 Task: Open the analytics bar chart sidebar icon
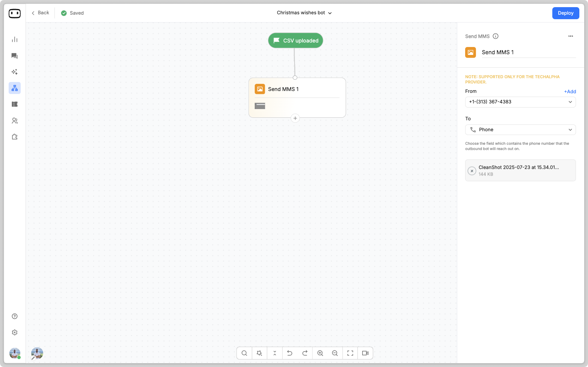coord(15,39)
